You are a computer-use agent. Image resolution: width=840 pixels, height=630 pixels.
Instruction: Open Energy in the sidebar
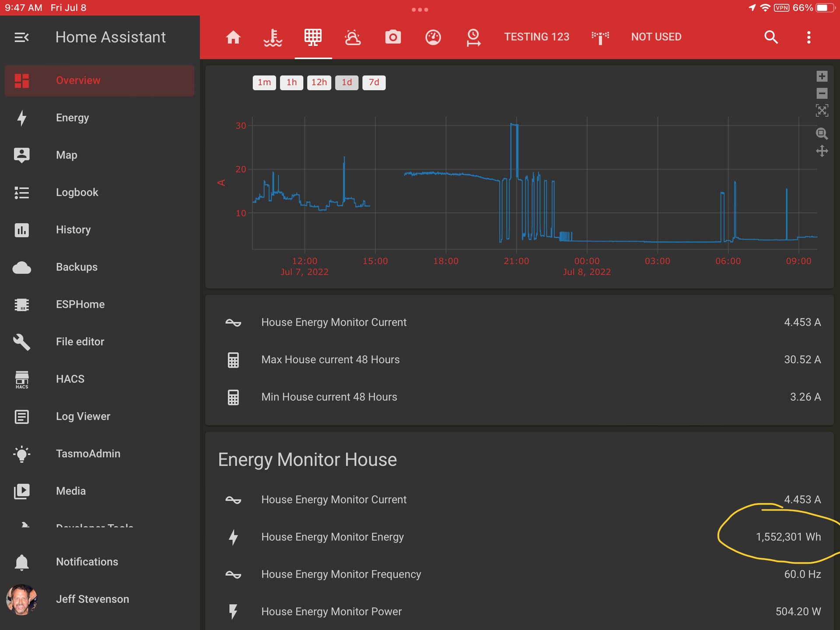click(x=73, y=118)
